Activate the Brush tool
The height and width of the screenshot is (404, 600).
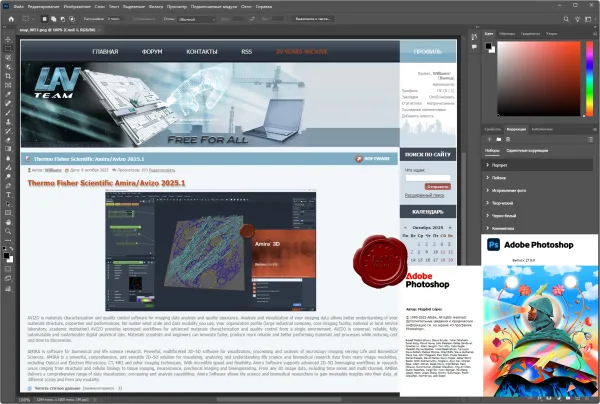click(8, 112)
